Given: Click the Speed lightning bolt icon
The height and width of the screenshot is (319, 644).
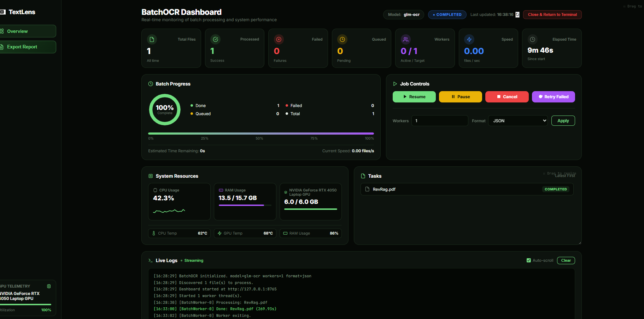Looking at the screenshot, I should click(469, 39).
